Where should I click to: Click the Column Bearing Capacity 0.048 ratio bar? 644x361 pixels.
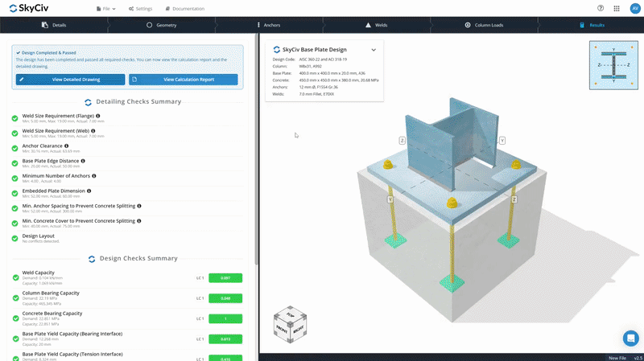click(225, 298)
